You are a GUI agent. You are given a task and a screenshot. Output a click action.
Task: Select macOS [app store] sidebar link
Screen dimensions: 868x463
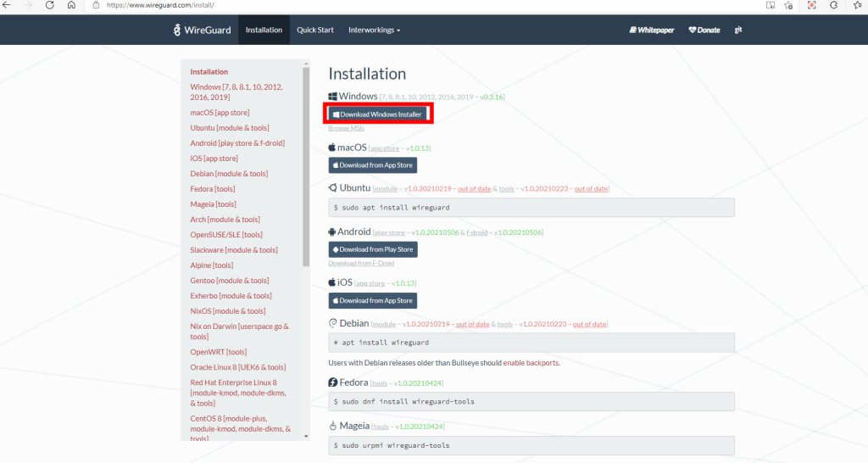(220, 113)
